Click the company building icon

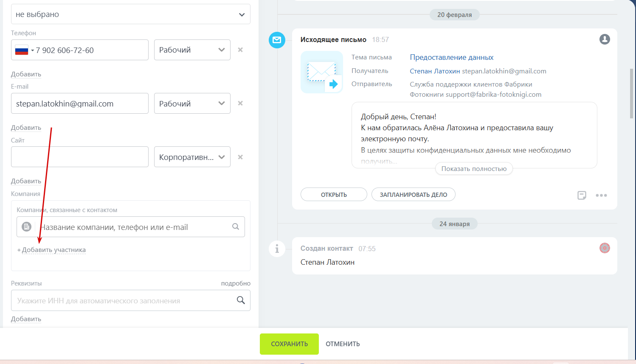coord(27,227)
